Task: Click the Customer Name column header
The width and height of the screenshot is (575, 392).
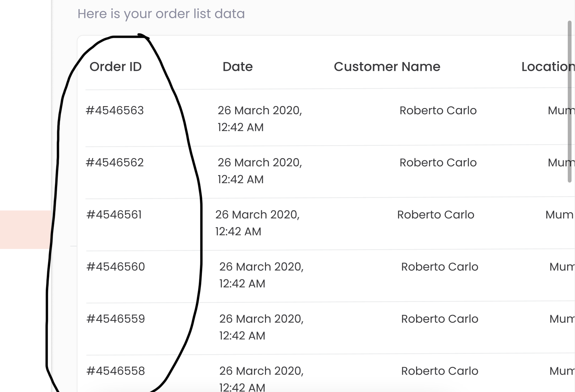Action: pyautogui.click(x=387, y=67)
